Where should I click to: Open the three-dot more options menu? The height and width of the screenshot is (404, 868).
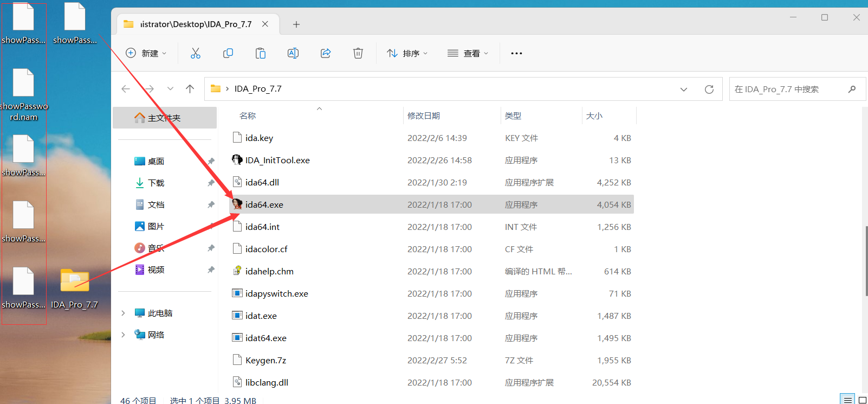[x=516, y=53]
